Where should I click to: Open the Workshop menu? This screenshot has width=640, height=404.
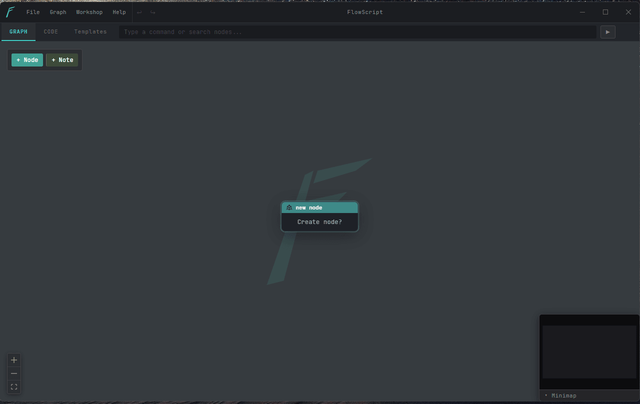(x=89, y=12)
